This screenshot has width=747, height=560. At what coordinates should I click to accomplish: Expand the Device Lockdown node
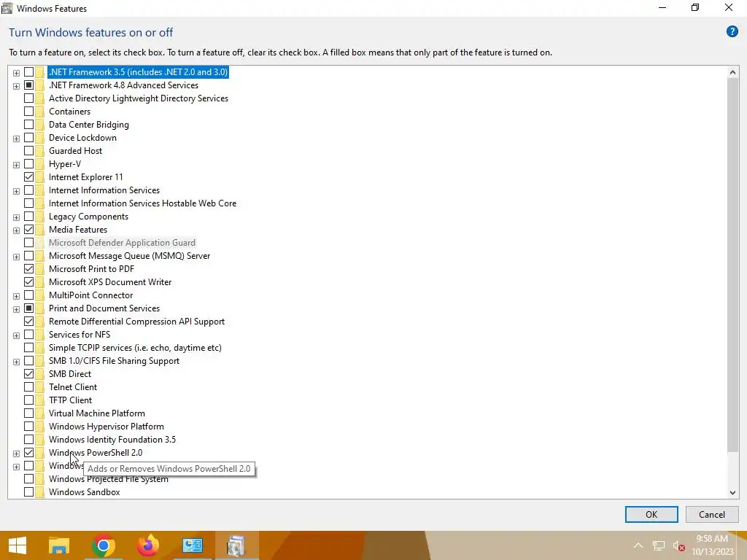pos(16,139)
